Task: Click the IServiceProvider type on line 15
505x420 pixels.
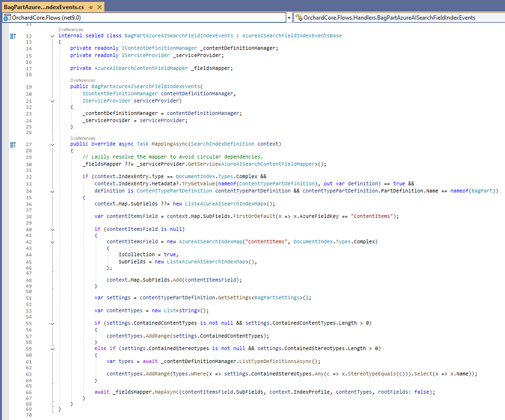Action: point(146,56)
